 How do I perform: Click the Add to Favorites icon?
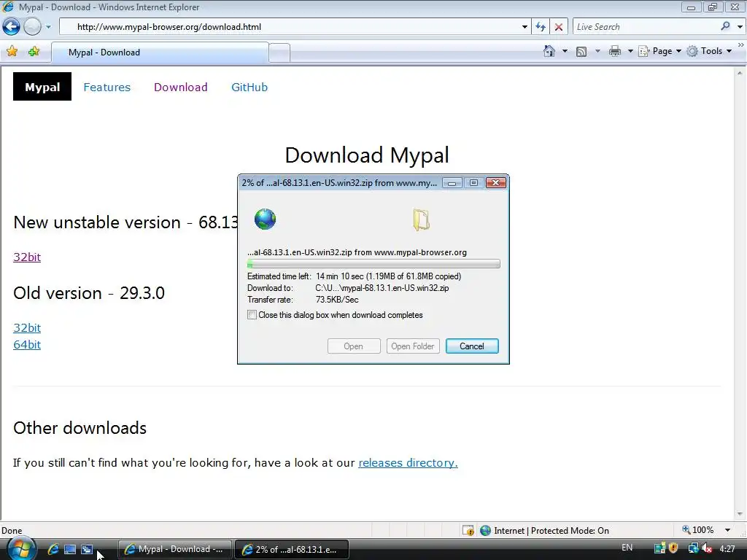[34, 52]
